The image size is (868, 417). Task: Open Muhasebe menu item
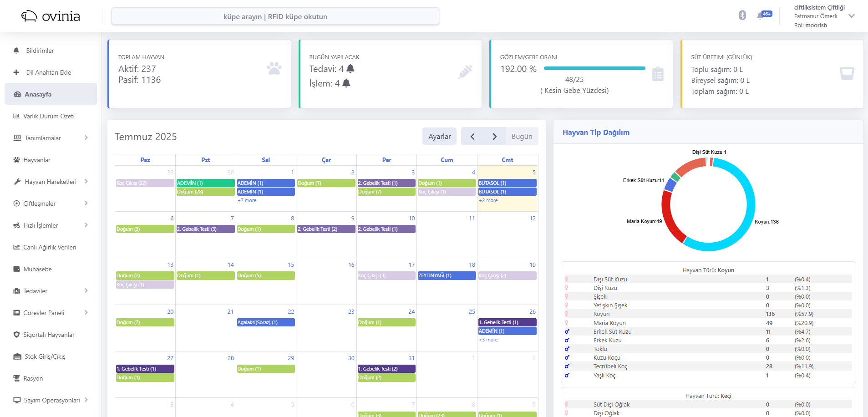click(x=51, y=269)
